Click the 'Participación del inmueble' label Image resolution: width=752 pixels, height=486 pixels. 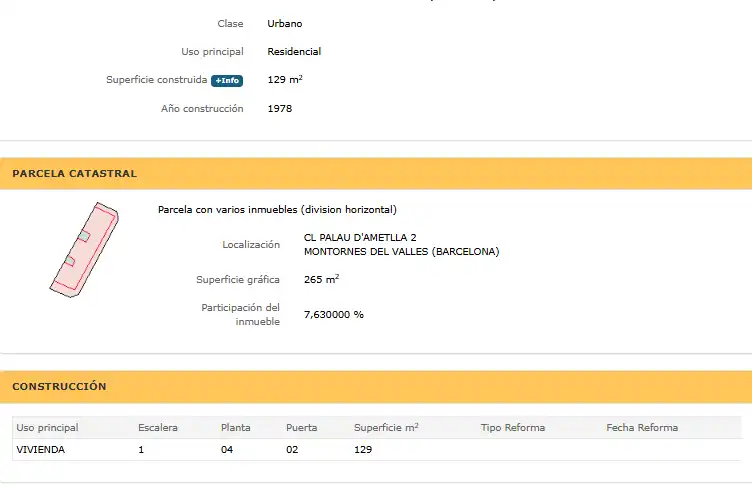(x=240, y=315)
